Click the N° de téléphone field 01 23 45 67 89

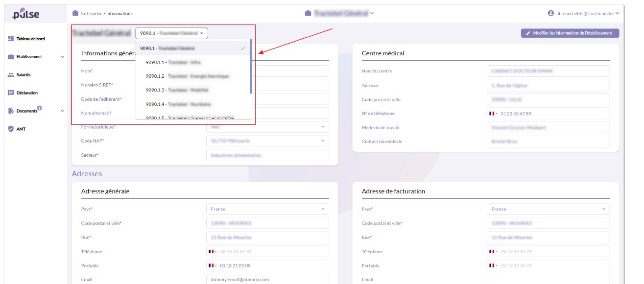(548, 114)
